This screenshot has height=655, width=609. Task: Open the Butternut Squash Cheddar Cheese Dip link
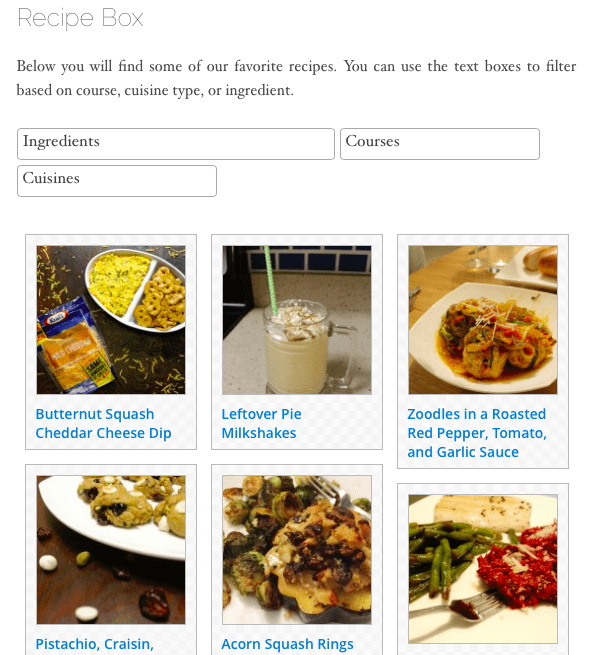coord(103,424)
